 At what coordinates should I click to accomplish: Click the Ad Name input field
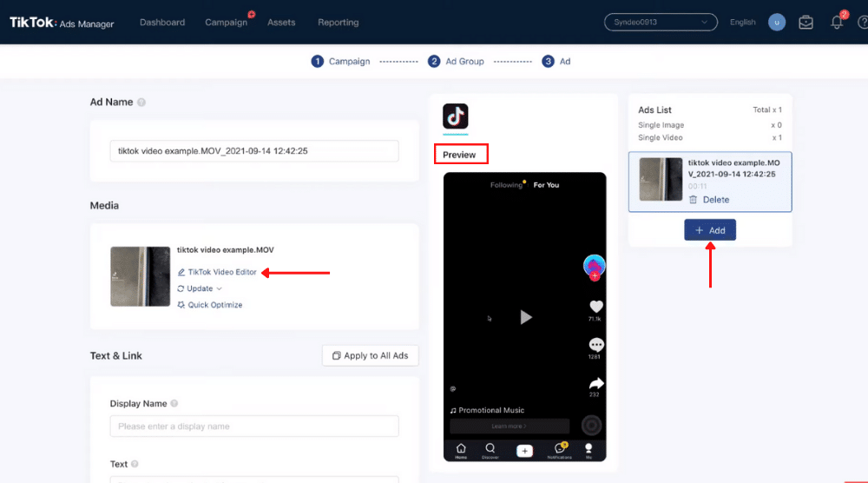point(254,150)
